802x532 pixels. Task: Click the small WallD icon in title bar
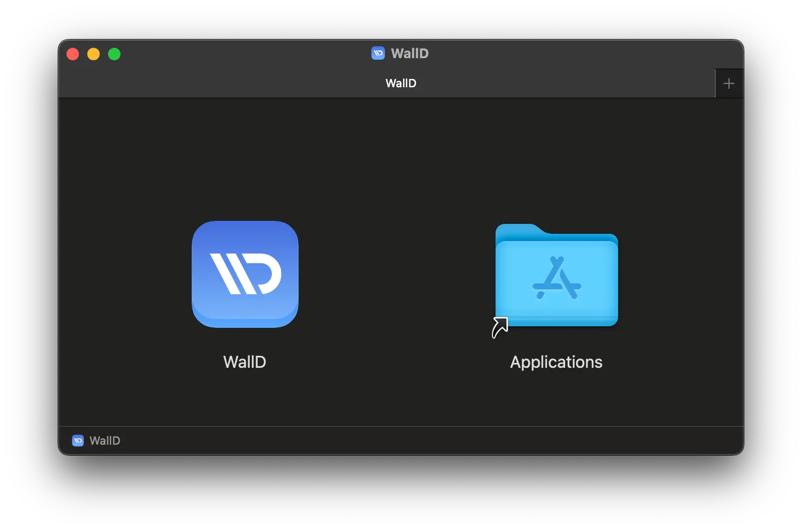click(x=378, y=53)
